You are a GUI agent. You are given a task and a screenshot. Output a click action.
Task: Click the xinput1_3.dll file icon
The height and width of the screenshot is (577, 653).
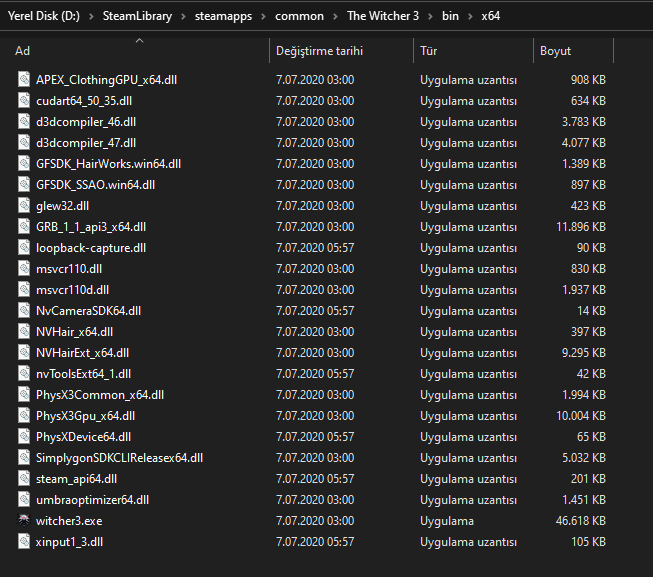tap(24, 541)
